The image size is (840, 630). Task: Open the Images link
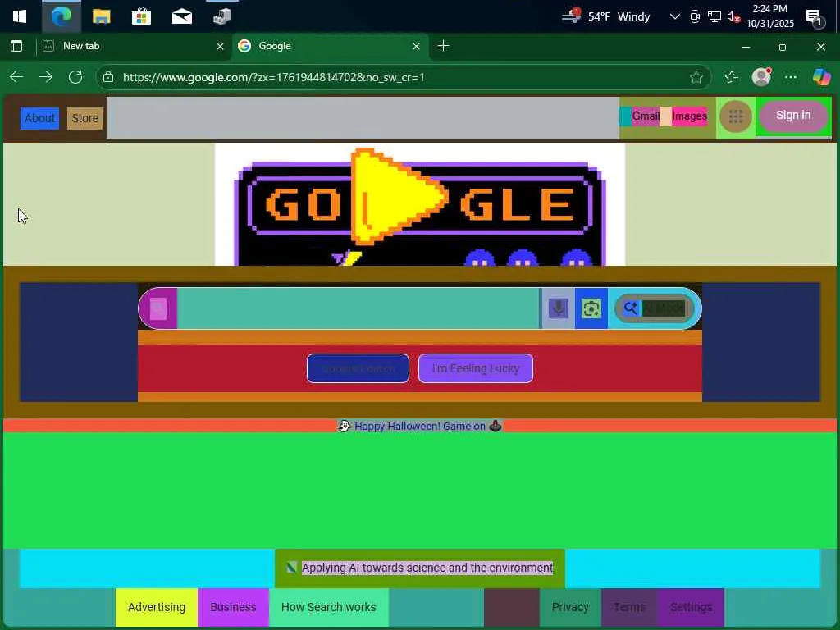point(689,116)
